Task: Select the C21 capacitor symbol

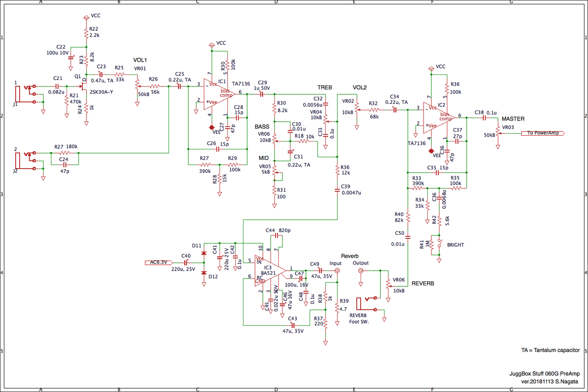Action: point(57,86)
